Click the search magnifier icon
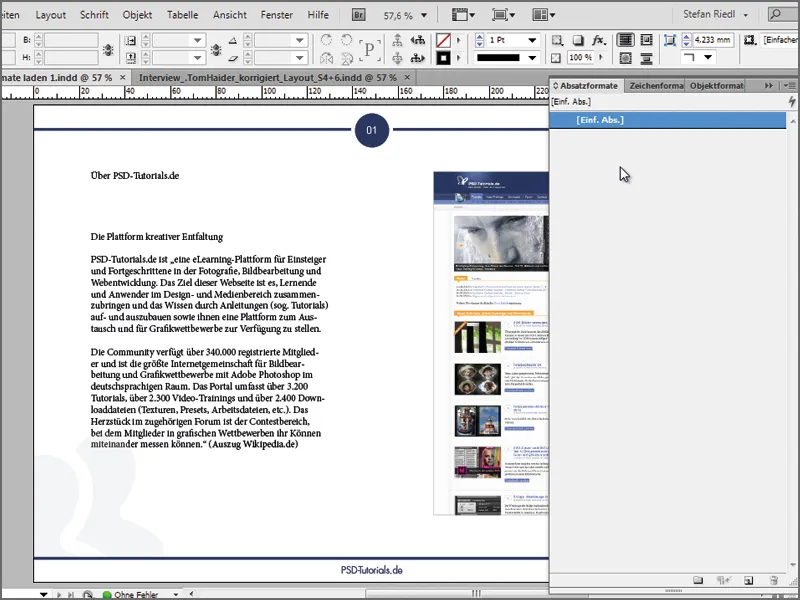The image size is (800, 600). tap(777, 14)
